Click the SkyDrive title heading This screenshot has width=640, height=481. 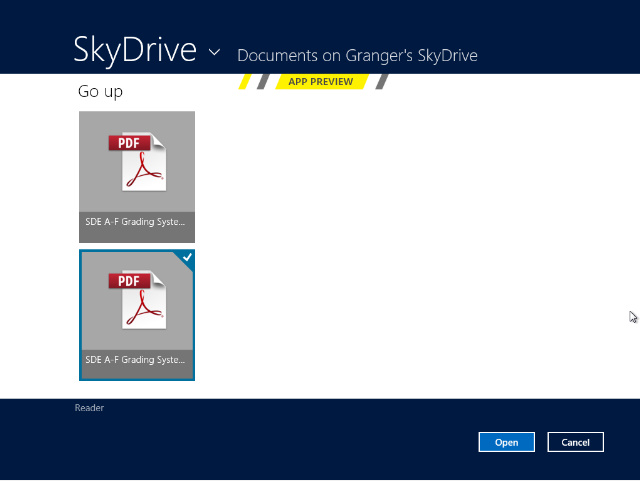[135, 50]
